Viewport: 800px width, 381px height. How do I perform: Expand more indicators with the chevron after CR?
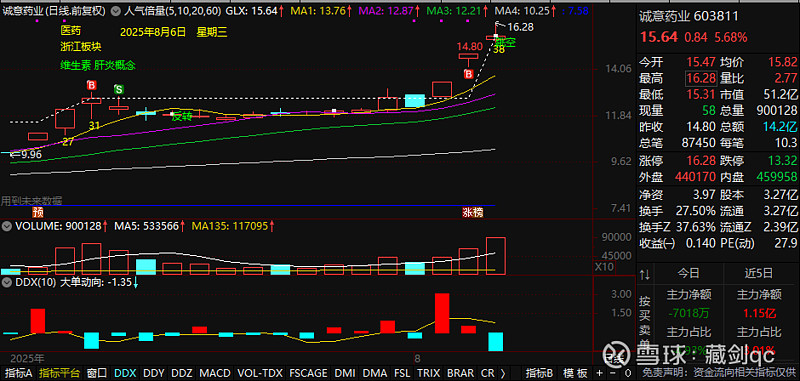(503, 373)
